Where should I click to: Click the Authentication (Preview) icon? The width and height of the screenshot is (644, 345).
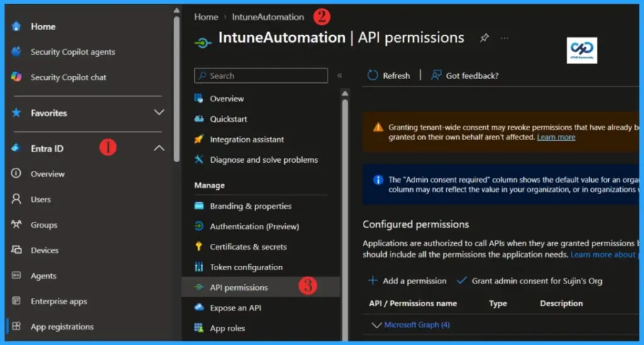[199, 226]
